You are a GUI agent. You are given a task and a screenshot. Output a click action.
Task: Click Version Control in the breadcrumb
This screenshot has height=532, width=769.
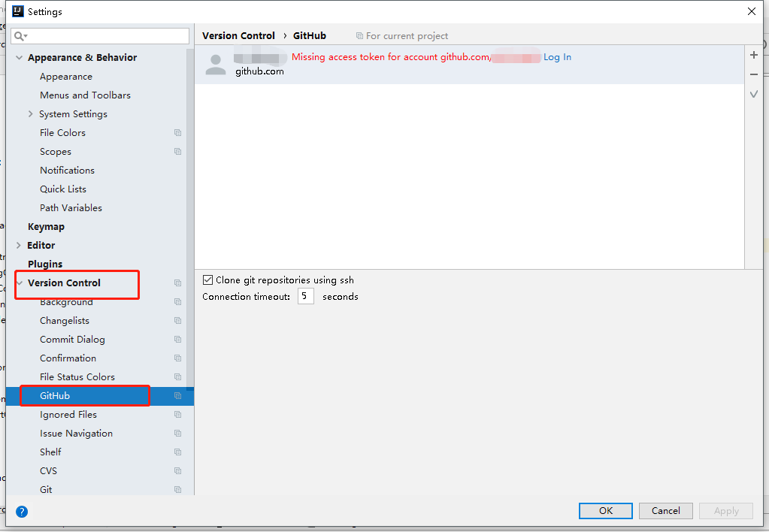pos(238,36)
